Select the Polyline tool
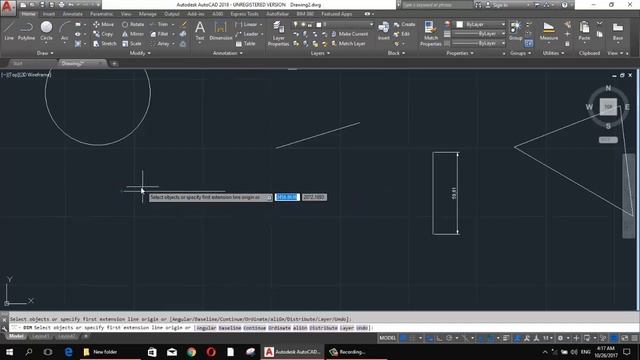The image size is (640, 360). point(26,31)
